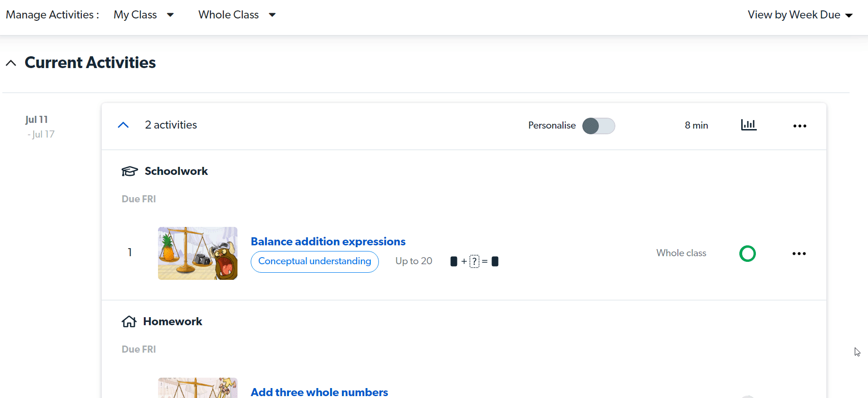The image size is (868, 398).
Task: Open the My Class dropdown
Action: tap(143, 15)
